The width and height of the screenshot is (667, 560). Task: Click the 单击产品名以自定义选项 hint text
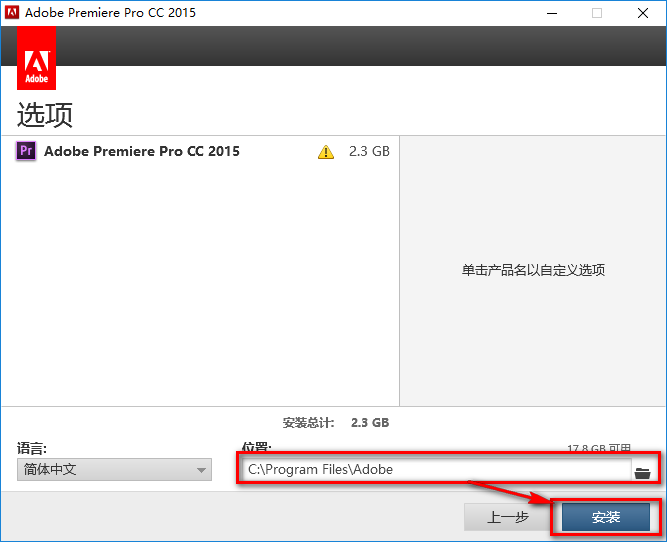[x=533, y=270]
